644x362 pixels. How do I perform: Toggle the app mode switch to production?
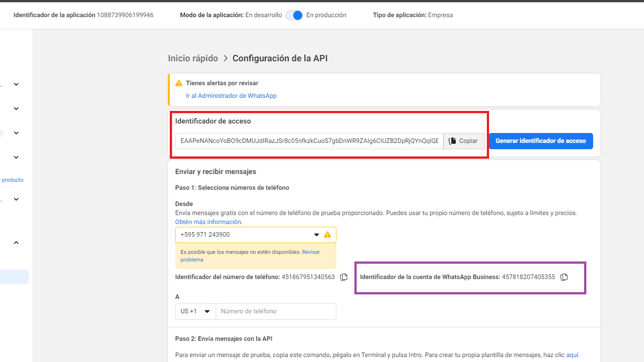294,15
